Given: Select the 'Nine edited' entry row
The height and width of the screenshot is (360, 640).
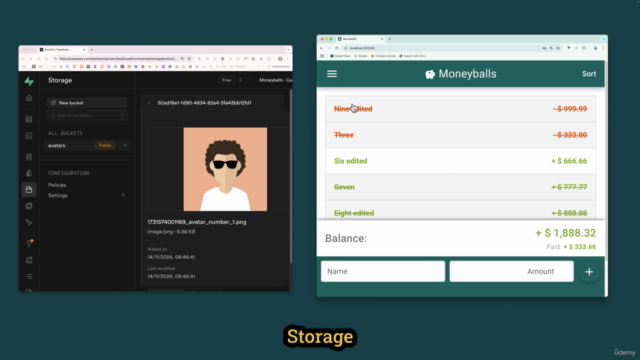Looking at the screenshot, I should (460, 109).
